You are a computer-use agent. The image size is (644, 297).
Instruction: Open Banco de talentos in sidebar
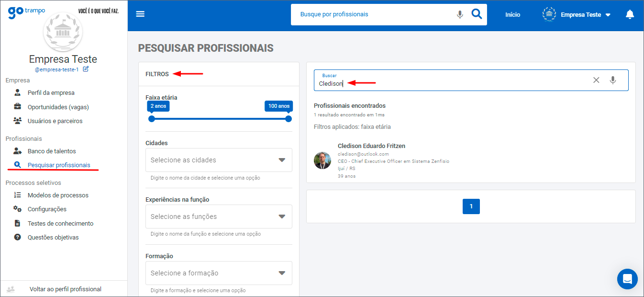[x=52, y=151]
